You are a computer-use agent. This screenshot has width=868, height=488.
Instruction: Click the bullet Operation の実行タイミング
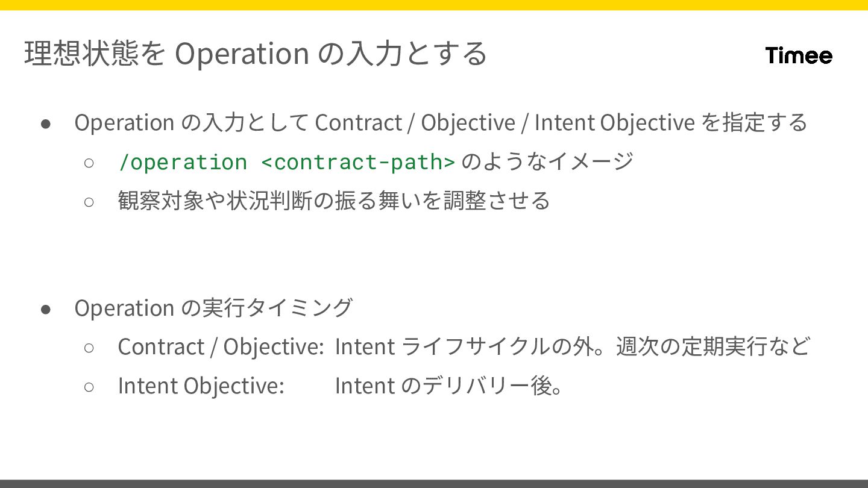coord(213,308)
